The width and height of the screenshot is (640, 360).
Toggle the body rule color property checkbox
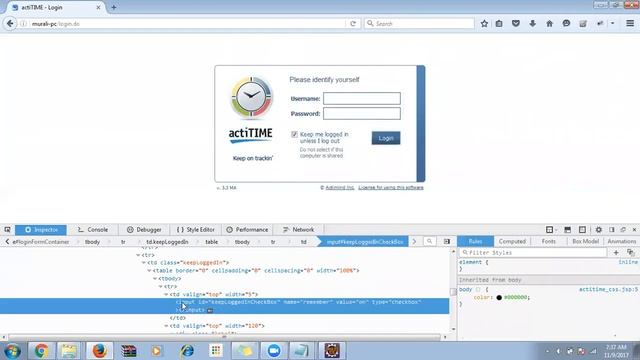478,289
